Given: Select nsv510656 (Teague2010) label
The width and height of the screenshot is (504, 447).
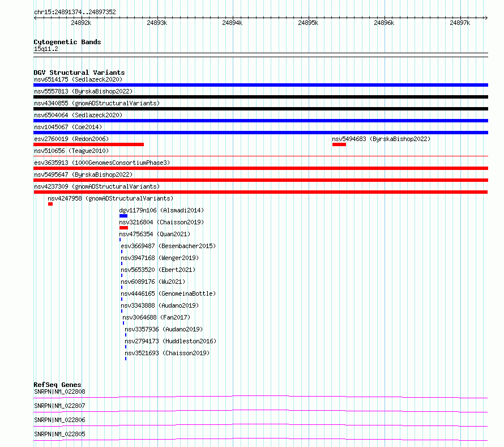Looking at the screenshot, I should (71, 151).
